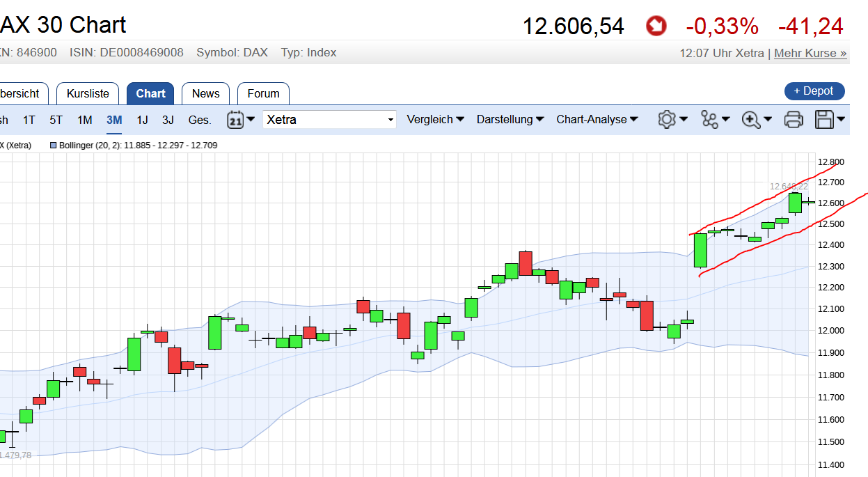Click the latest green candle at chart high
Viewport: 868px width, 477px height.
click(795, 203)
